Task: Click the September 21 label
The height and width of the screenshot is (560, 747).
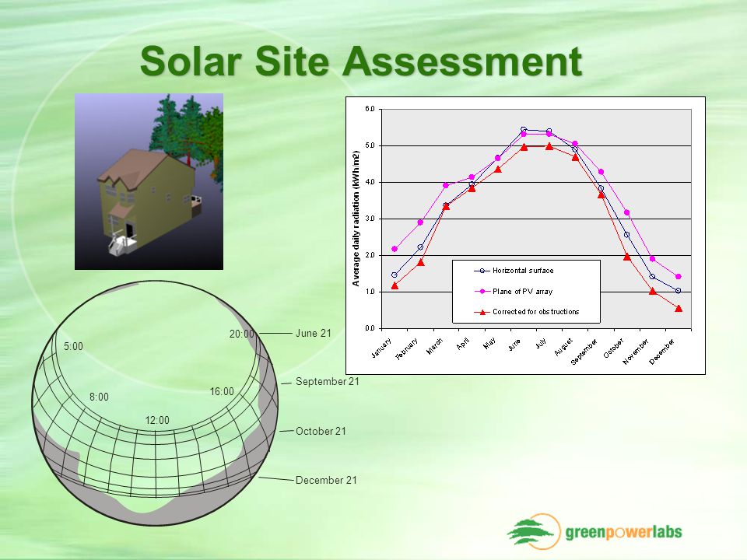Action: click(x=328, y=381)
